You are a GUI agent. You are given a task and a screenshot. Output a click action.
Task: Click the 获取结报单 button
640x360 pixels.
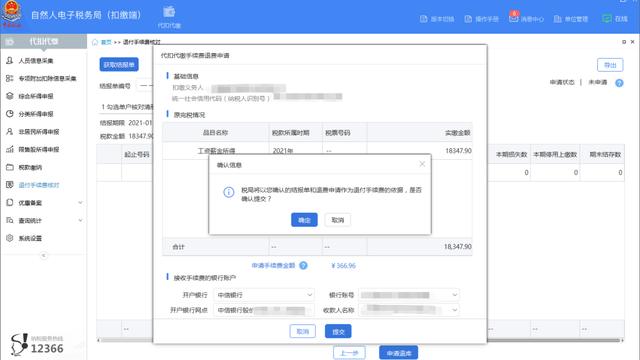tap(119, 64)
